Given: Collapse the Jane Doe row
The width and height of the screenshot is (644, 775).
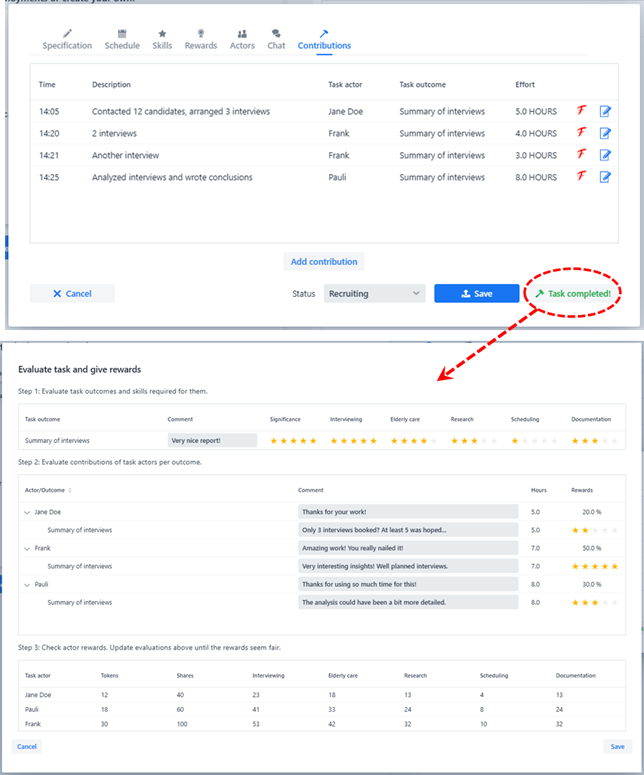Looking at the screenshot, I should (27, 513).
